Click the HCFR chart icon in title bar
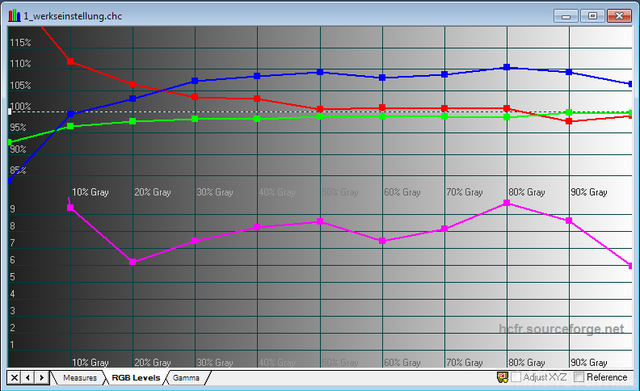Viewport: 640px width, 391px height. click(14, 16)
